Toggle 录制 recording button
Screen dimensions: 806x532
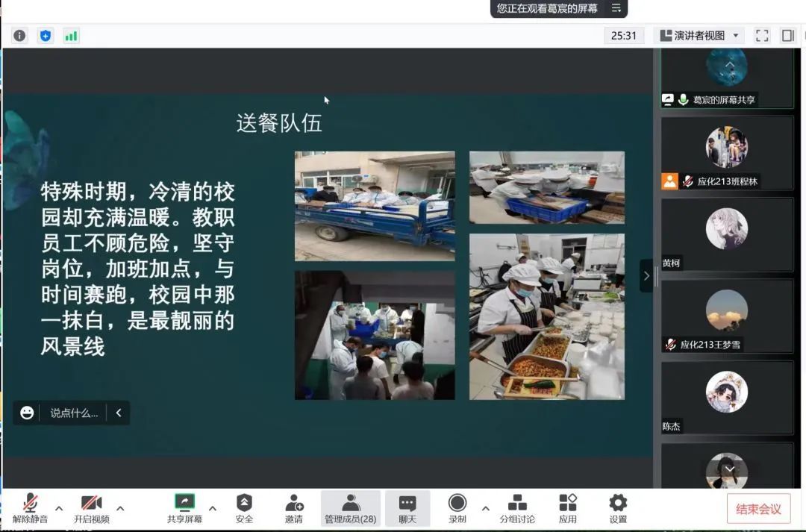pos(457,508)
